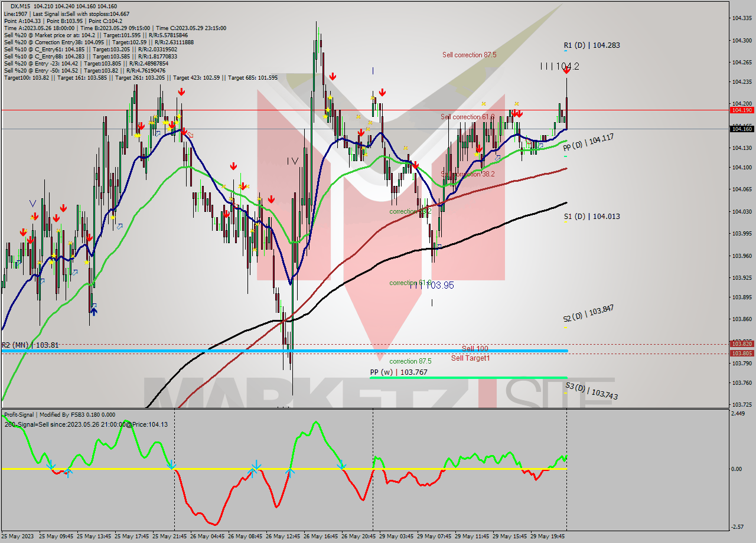Viewport: 756px width, 543px height.
Task: Click the 103.725 price axis value
Action: 741,404
